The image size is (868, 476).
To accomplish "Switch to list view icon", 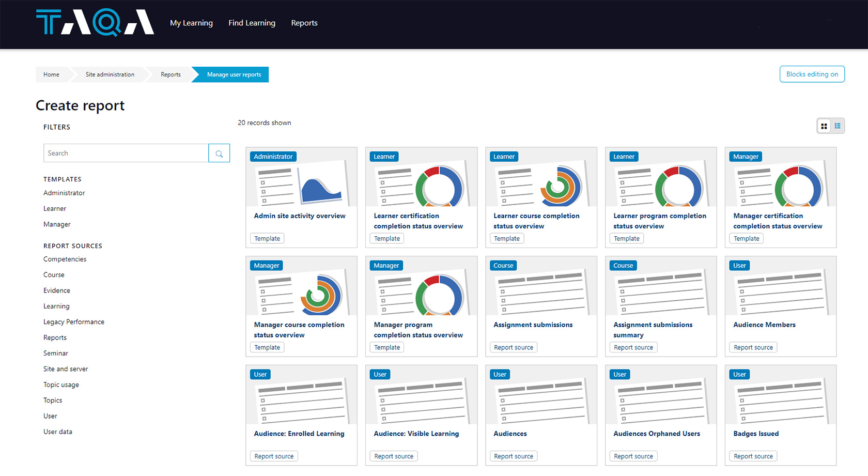I will pyautogui.click(x=838, y=126).
